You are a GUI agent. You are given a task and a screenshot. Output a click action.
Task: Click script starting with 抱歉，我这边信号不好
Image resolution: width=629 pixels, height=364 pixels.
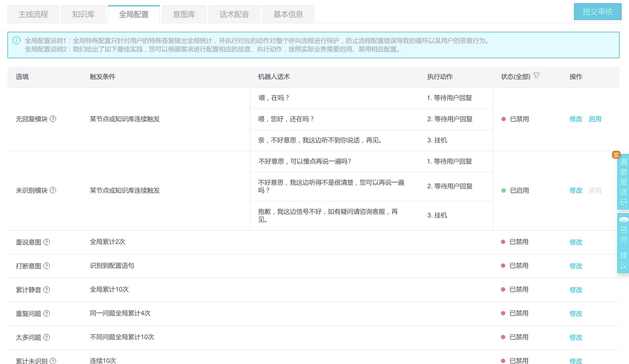click(328, 215)
